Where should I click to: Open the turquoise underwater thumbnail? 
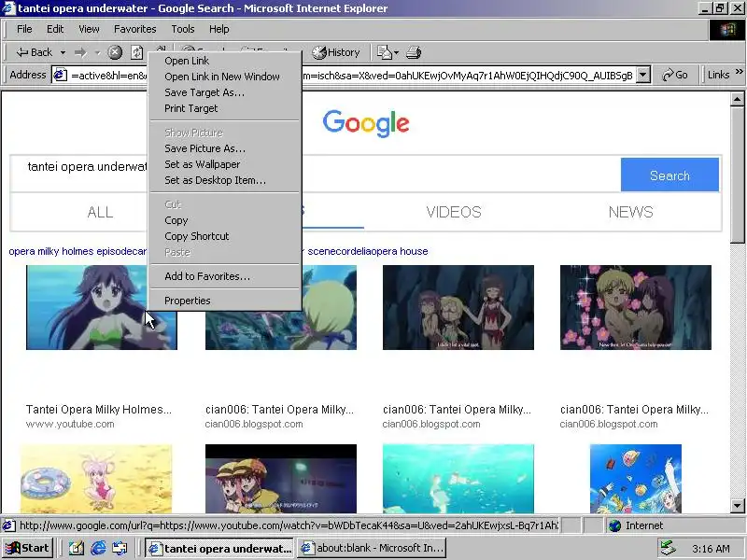[458, 479]
